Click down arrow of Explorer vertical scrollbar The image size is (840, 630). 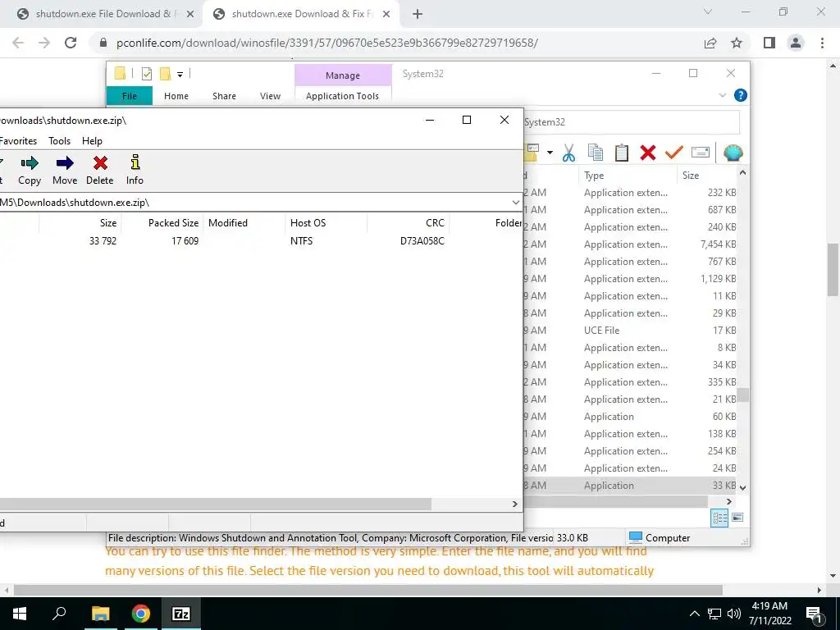point(742,488)
